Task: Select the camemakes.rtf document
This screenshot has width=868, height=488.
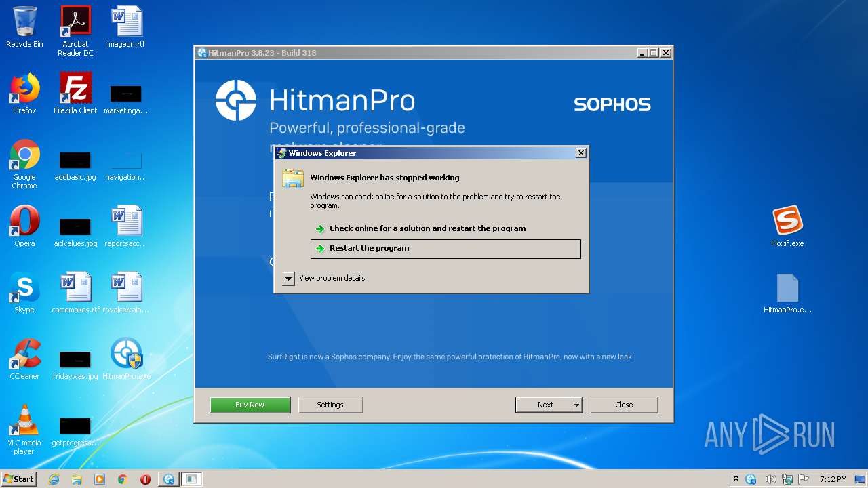Action: pos(75,293)
